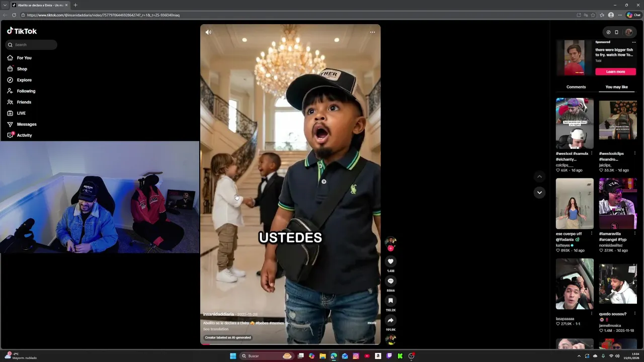Open Explore page
The image size is (644, 362).
click(24, 80)
